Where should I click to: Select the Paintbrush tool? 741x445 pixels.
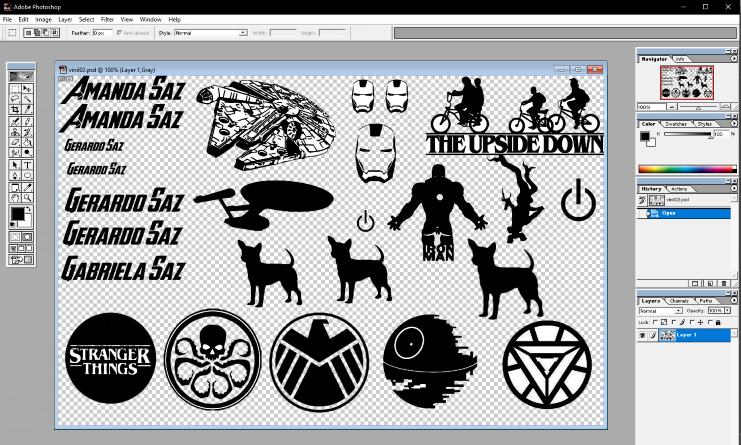[x=27, y=121]
